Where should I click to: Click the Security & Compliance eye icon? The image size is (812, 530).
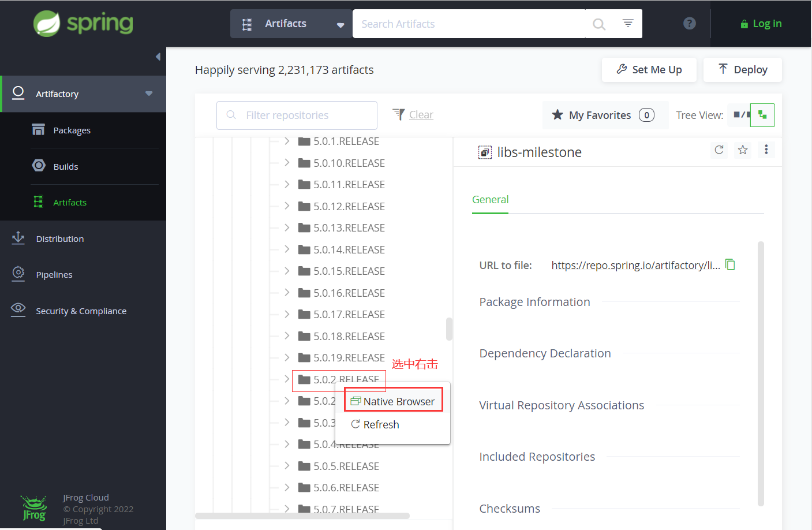[x=18, y=309]
